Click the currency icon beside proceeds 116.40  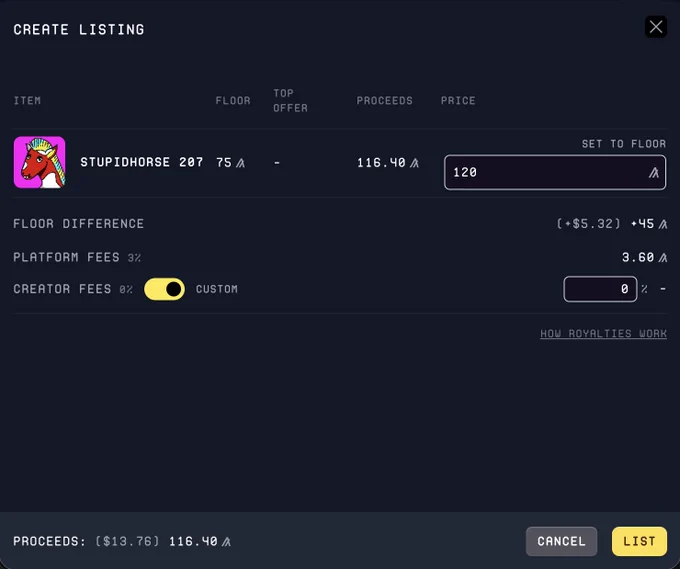414,163
